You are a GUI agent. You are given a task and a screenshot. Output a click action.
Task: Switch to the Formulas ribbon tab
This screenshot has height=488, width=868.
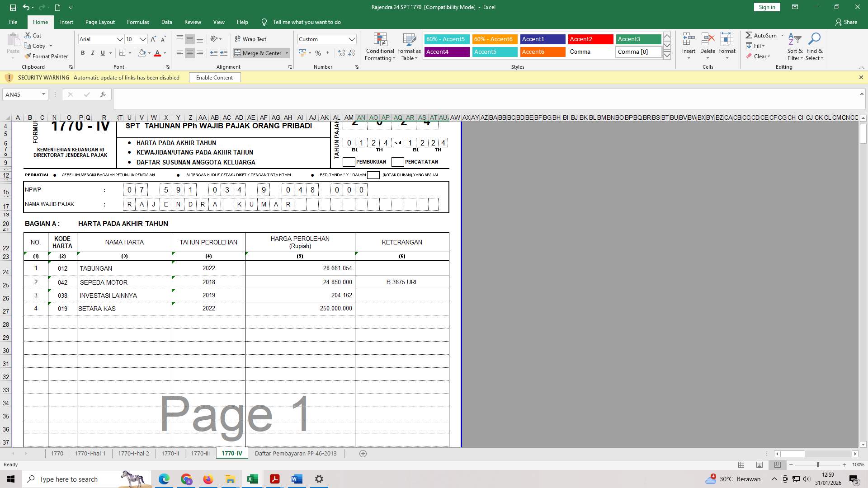click(x=138, y=22)
